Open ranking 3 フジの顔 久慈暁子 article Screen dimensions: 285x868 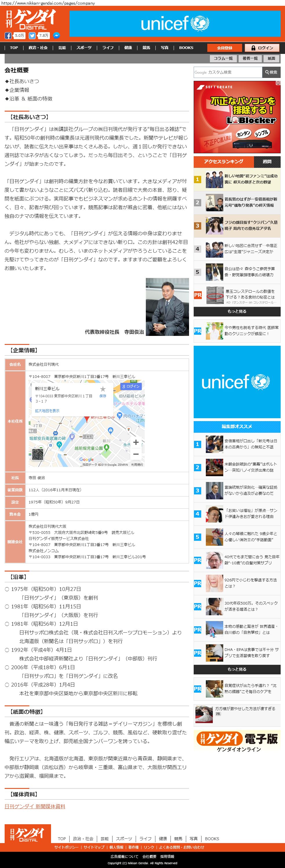tap(251, 225)
